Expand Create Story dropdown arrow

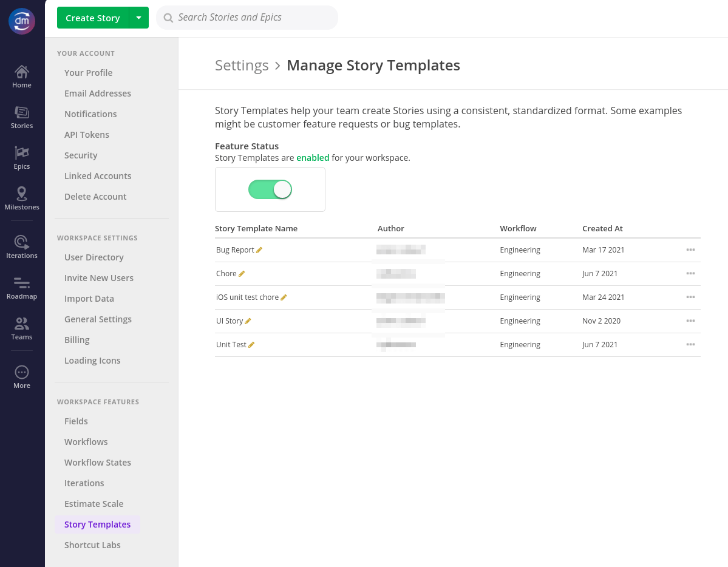(139, 18)
